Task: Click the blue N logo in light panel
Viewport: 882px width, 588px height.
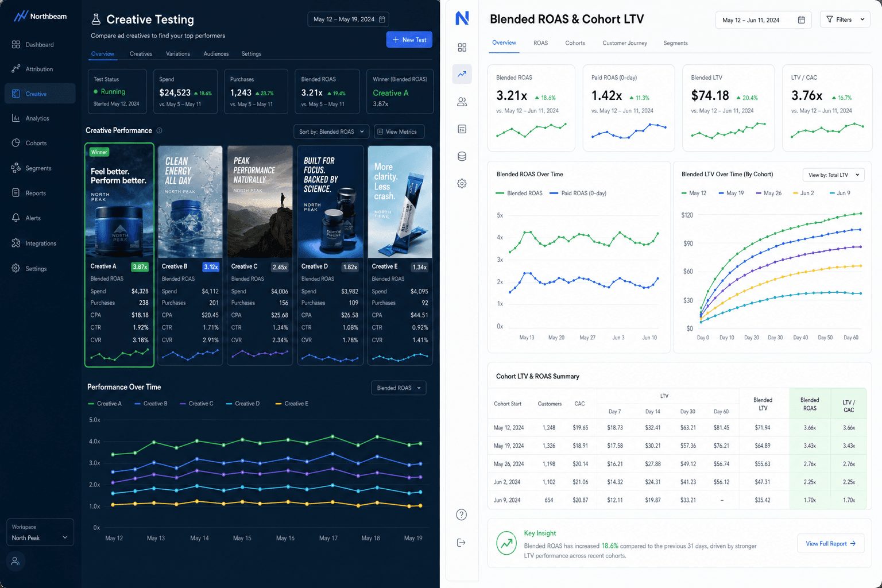Action: coord(462,18)
